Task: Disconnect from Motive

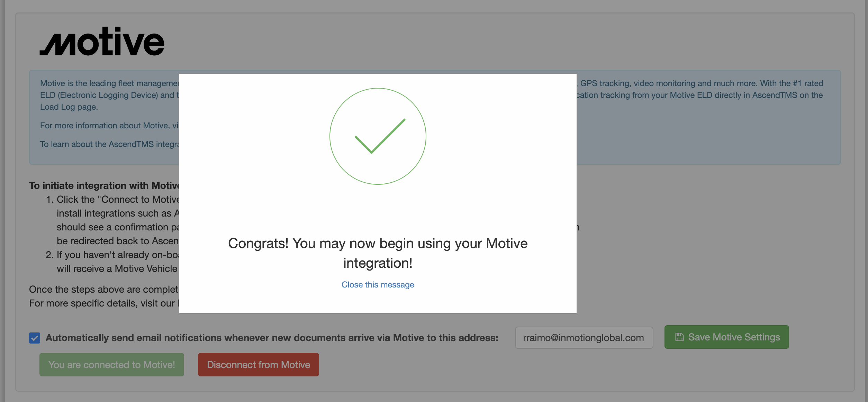Action: 259,365
